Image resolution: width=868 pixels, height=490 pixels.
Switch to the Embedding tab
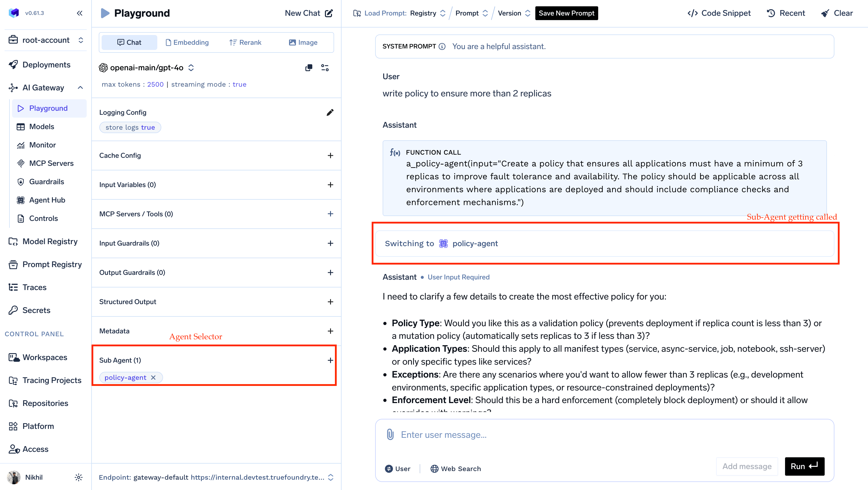pyautogui.click(x=187, y=42)
